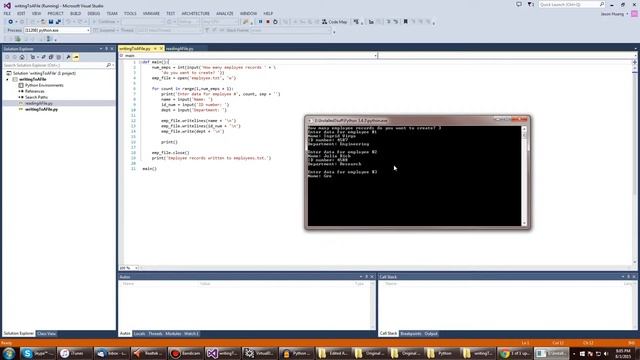Toggle Preview Selected Items icon in Solution Explorer
The width and height of the screenshot is (640, 360).
point(76,57)
